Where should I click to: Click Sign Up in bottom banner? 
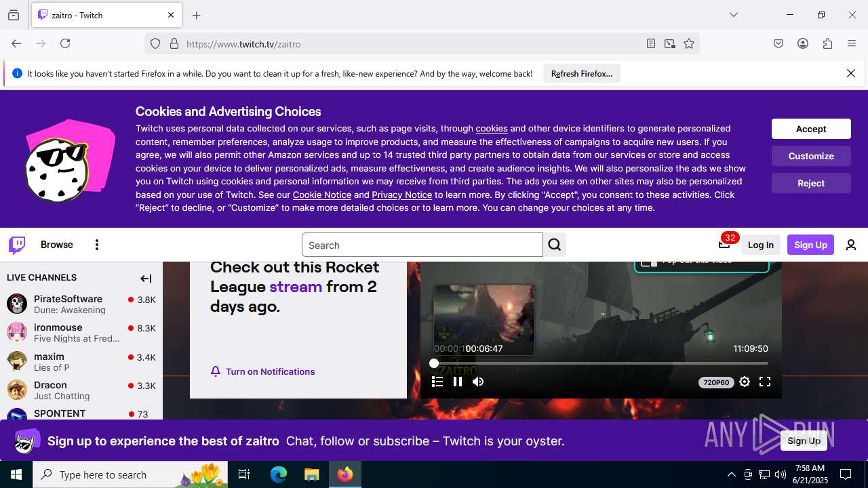coord(804,441)
